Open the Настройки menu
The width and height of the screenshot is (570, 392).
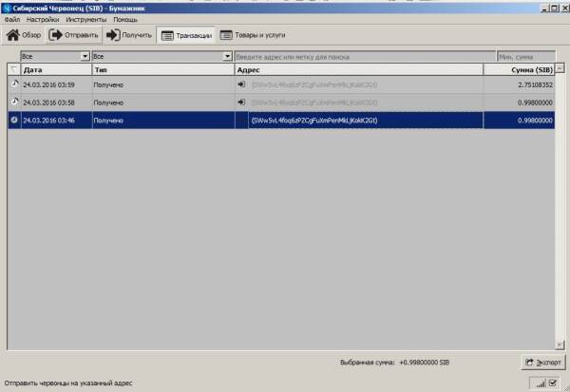(44, 19)
